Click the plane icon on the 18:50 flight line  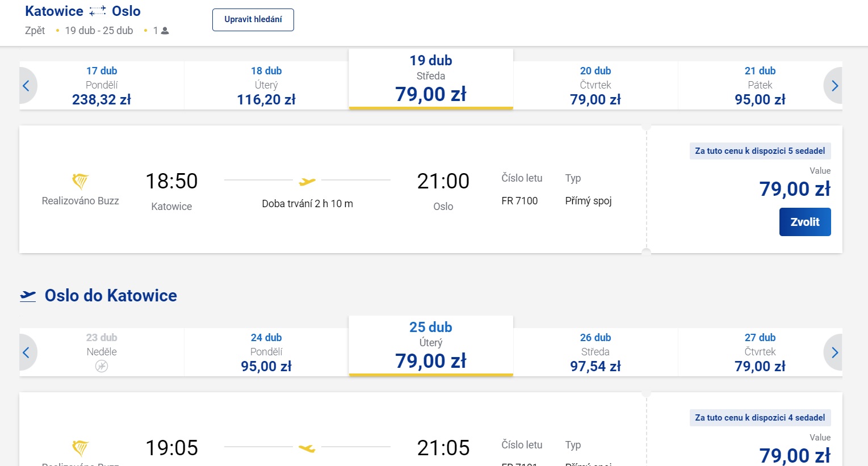[x=307, y=182]
